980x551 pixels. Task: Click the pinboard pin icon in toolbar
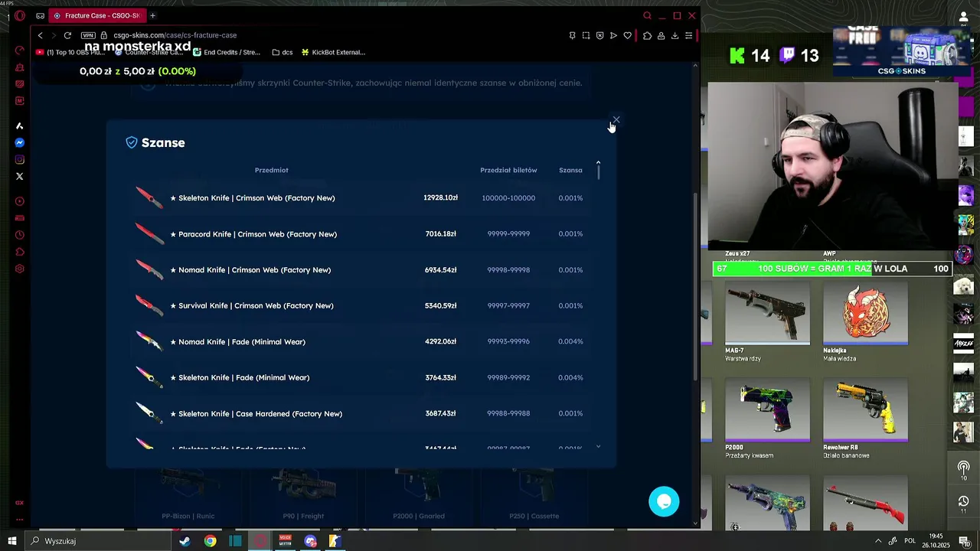coord(572,35)
